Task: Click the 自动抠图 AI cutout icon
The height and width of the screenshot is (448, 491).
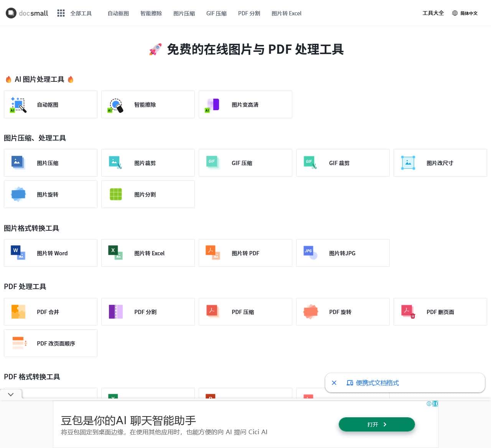Action: 18,105
